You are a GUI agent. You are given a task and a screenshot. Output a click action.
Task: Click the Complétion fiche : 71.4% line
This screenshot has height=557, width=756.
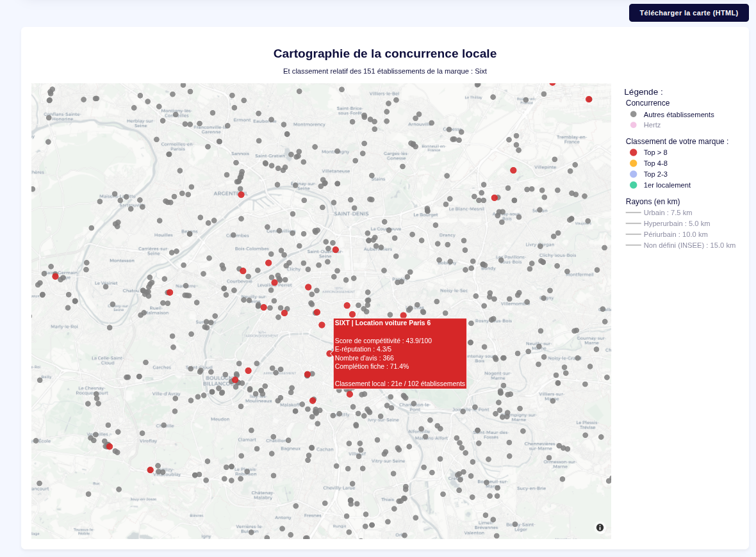pyautogui.click(x=372, y=367)
